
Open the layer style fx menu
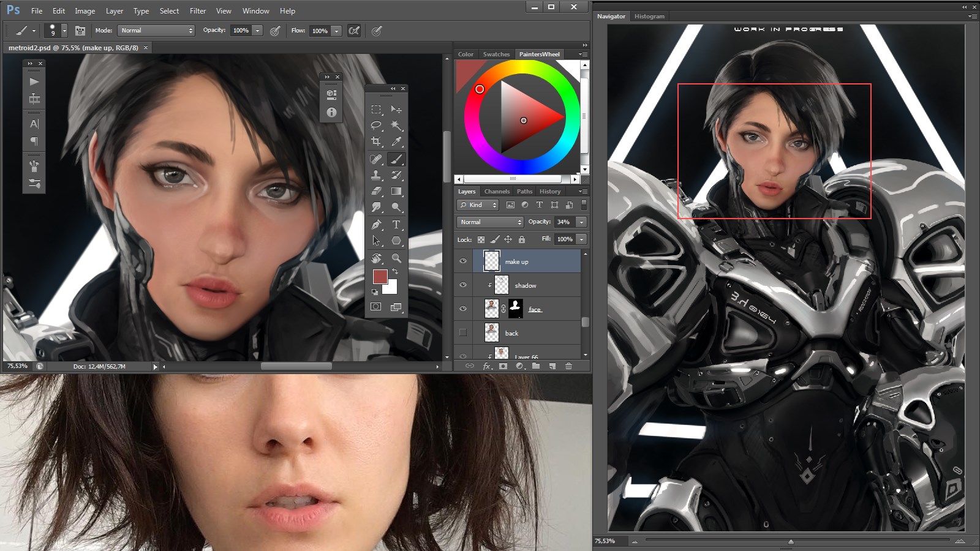tap(487, 366)
